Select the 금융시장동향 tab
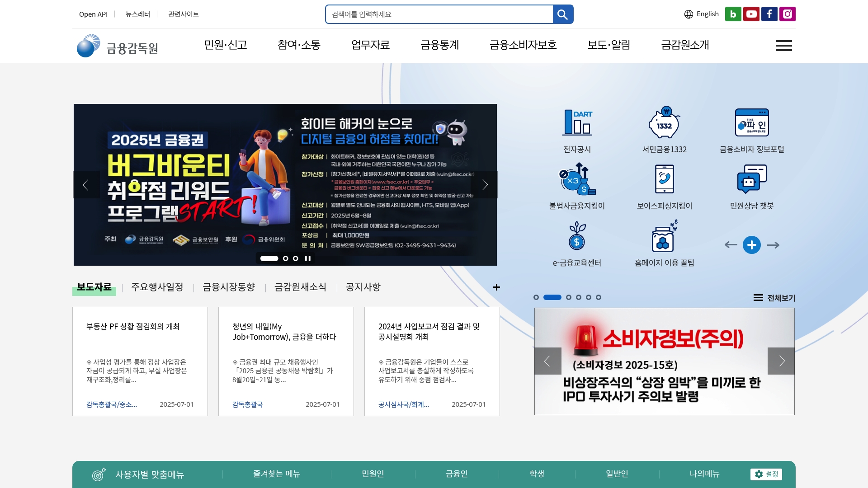The image size is (868, 488). (229, 287)
